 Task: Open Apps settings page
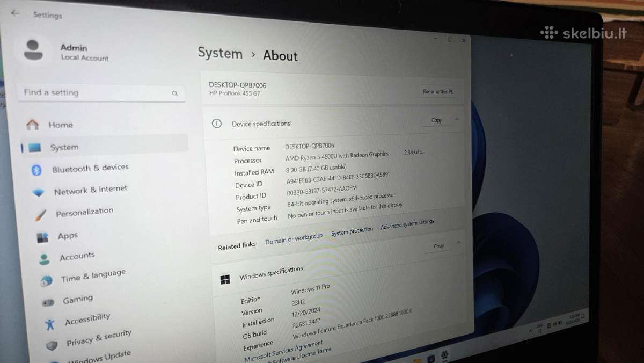(68, 236)
